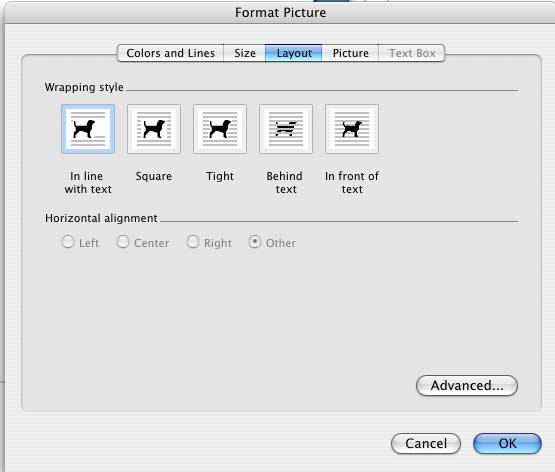Cancel the Format Picture dialog
555x472 pixels.
pyautogui.click(x=426, y=443)
